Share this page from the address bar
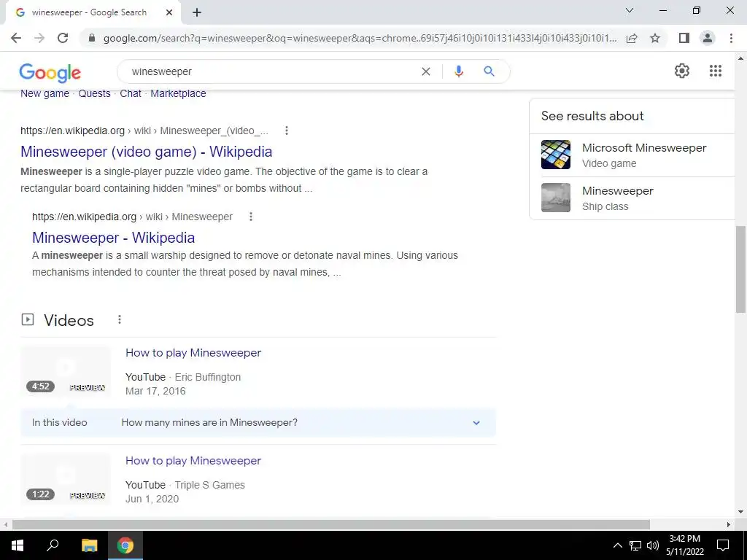Image resolution: width=747 pixels, height=560 pixels. [632, 38]
